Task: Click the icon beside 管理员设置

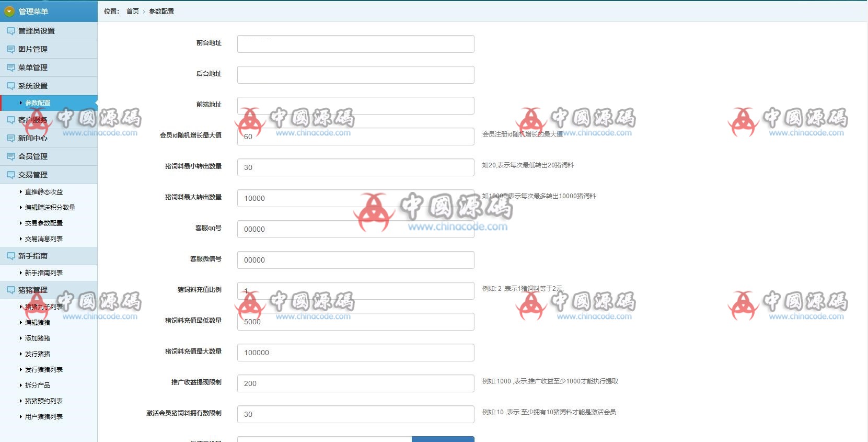Action: pyautogui.click(x=10, y=31)
